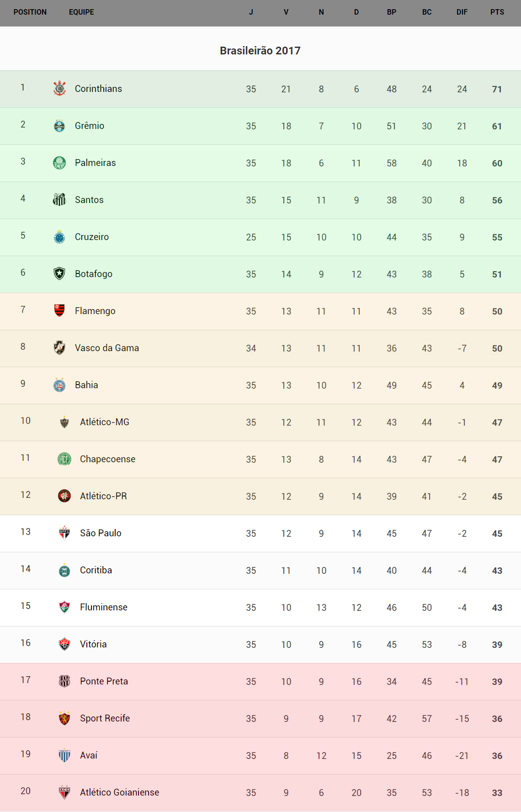This screenshot has height=812, width=521.
Task: Click the Grêmio team logo
Action: 59,126
